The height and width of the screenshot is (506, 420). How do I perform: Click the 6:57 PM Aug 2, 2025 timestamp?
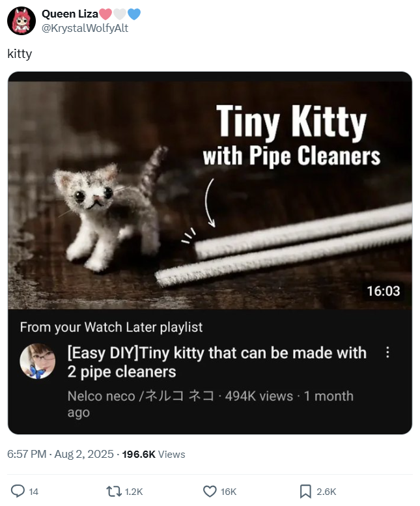coord(61,454)
